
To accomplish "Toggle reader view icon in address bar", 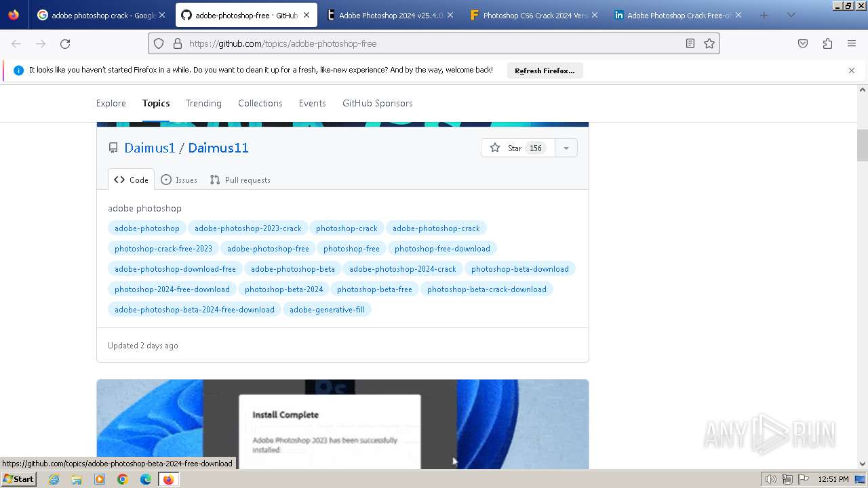I will click(690, 43).
